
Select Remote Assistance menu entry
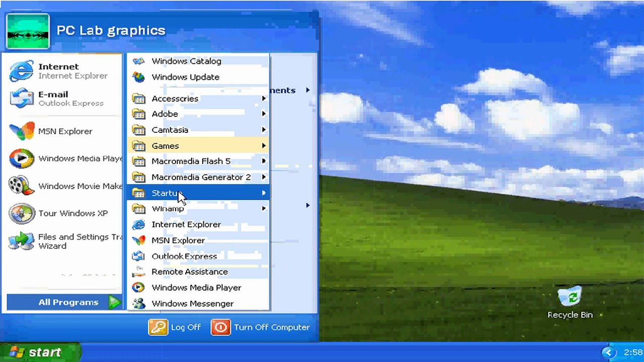pos(199,272)
